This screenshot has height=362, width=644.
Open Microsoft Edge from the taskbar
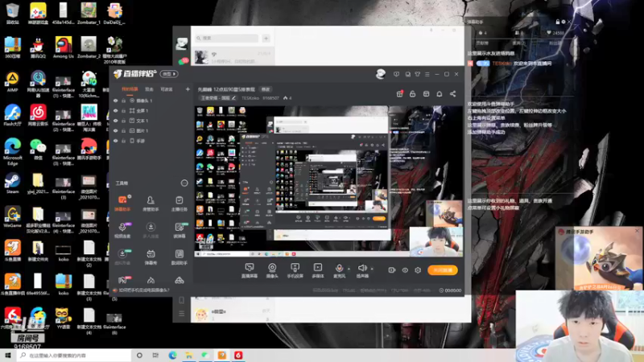coord(172,355)
